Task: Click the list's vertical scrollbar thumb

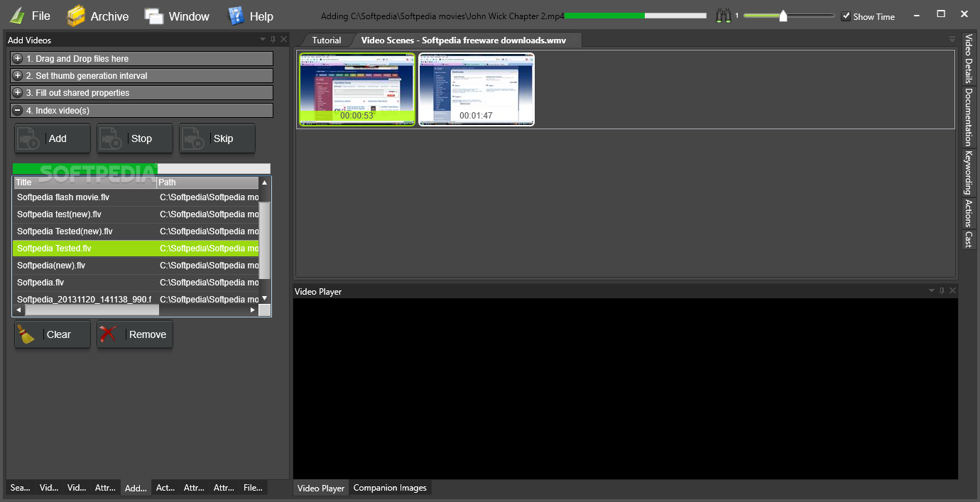Action: pyautogui.click(x=265, y=240)
